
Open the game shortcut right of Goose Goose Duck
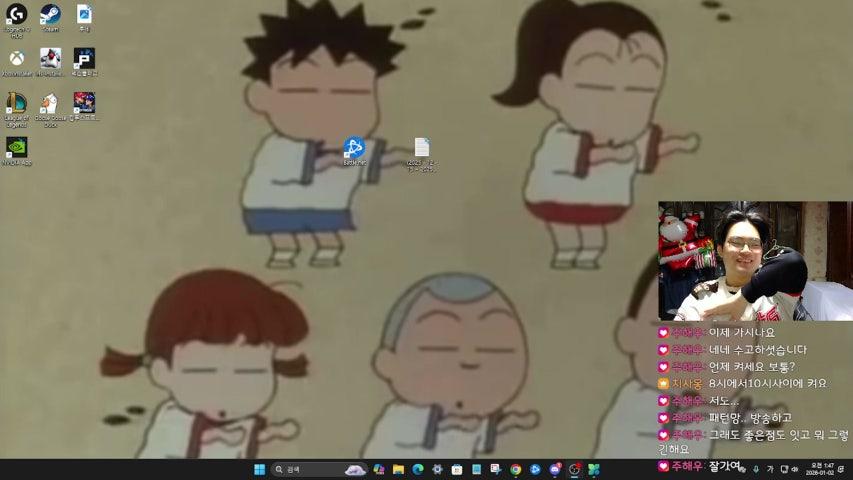click(x=84, y=107)
